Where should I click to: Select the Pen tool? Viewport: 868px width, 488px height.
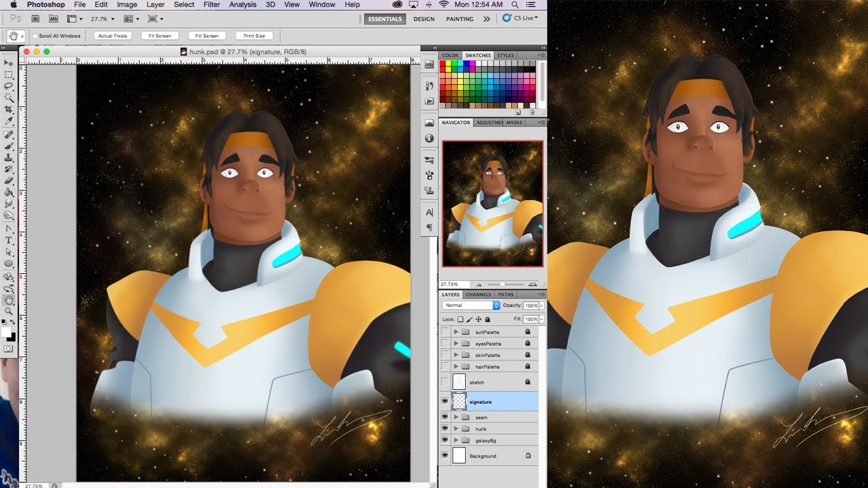(9, 228)
